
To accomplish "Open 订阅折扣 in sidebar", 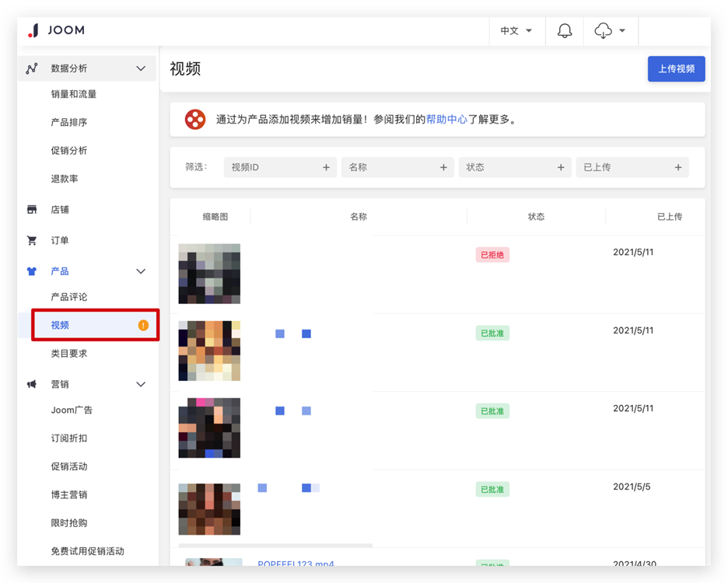I will 69,438.
